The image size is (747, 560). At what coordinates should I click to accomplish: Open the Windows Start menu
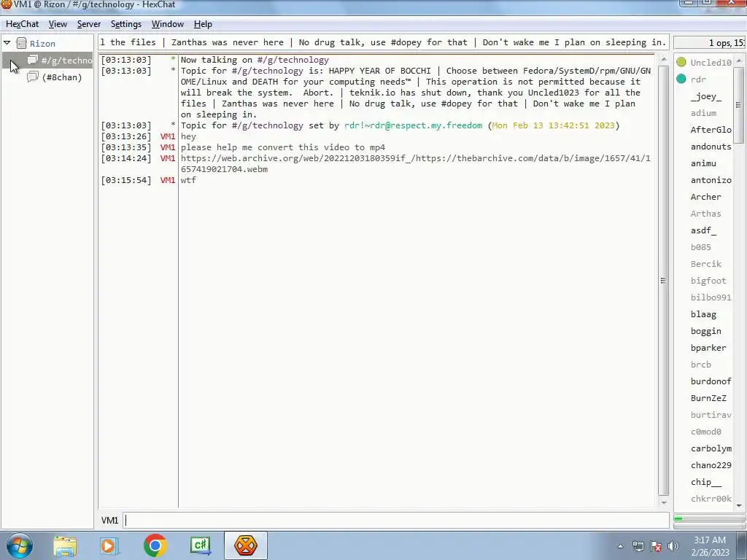point(19,545)
